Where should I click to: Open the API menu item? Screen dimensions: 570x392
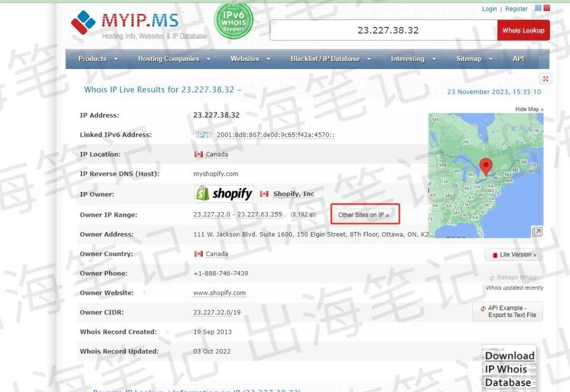coord(518,59)
